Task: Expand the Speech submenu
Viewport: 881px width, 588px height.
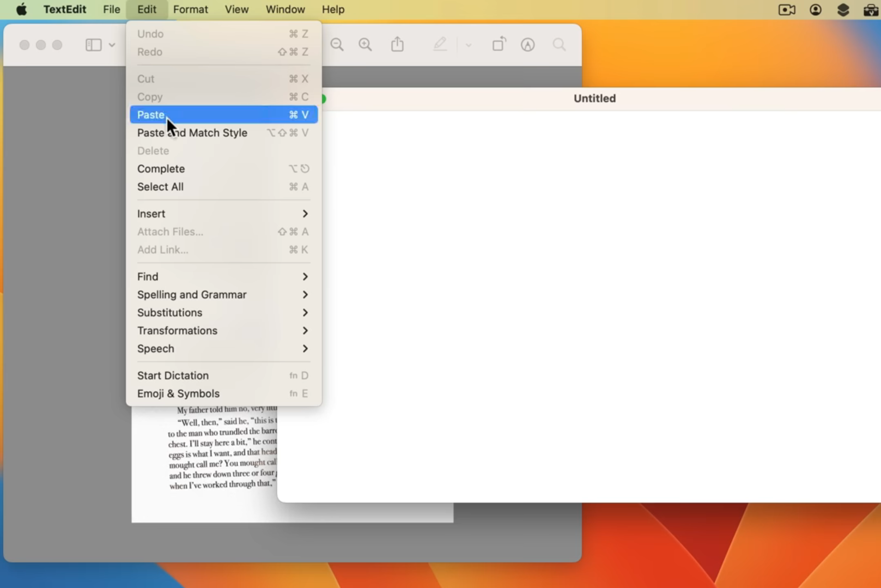Action: (223, 348)
